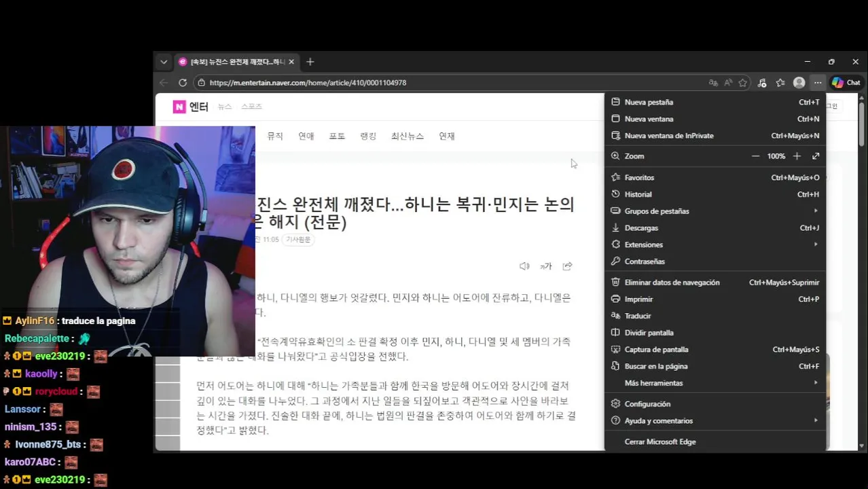Open Descargas from the menu
Screen dimensions: 868x489
click(715, 228)
